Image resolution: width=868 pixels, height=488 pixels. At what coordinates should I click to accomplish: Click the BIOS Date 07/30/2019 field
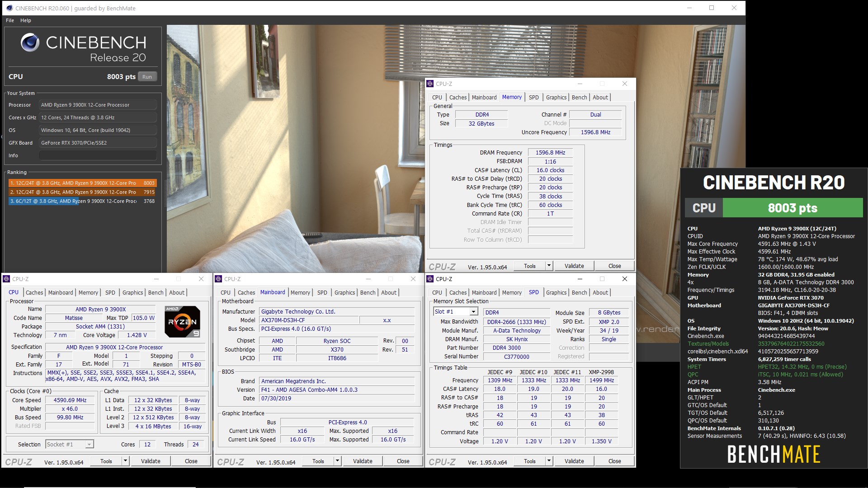click(x=337, y=398)
